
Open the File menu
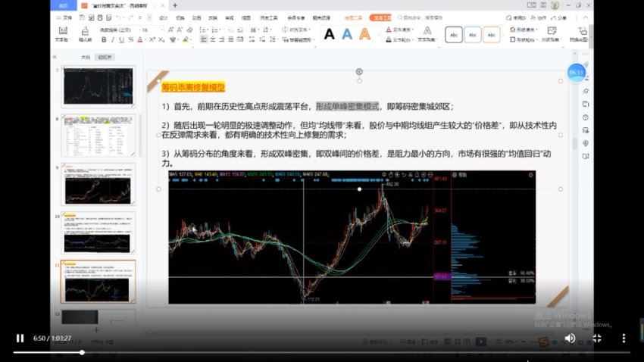[64, 17]
